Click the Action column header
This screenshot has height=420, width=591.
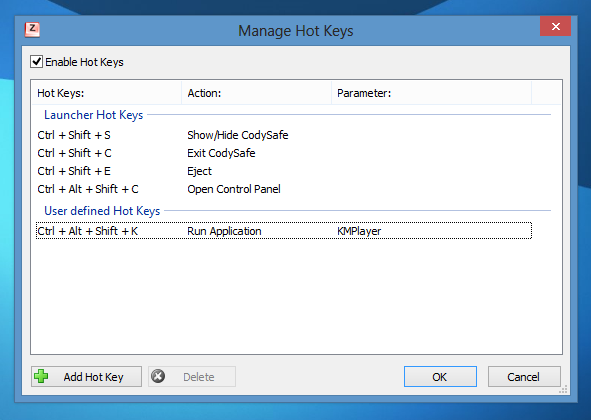tap(256, 93)
